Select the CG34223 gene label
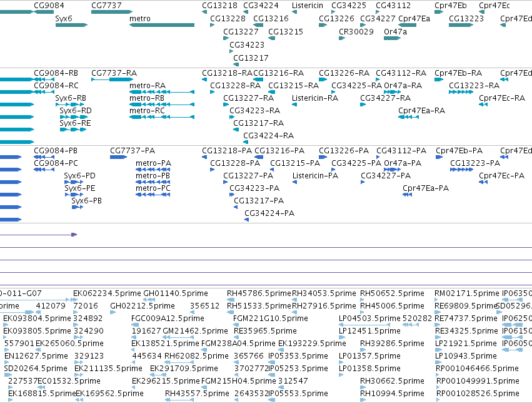The height and width of the screenshot is (403, 532). pos(247,45)
